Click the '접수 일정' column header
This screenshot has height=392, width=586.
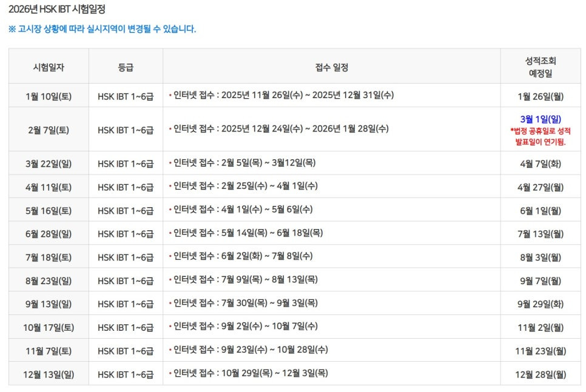coord(331,67)
